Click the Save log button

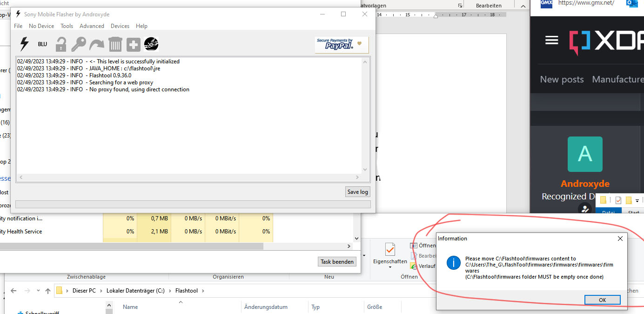click(x=358, y=192)
